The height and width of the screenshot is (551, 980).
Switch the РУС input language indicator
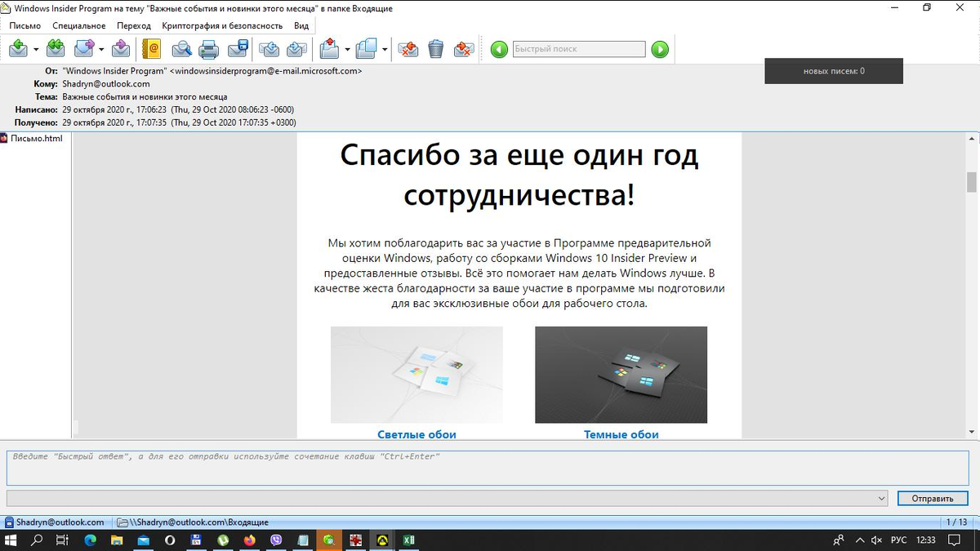898,540
